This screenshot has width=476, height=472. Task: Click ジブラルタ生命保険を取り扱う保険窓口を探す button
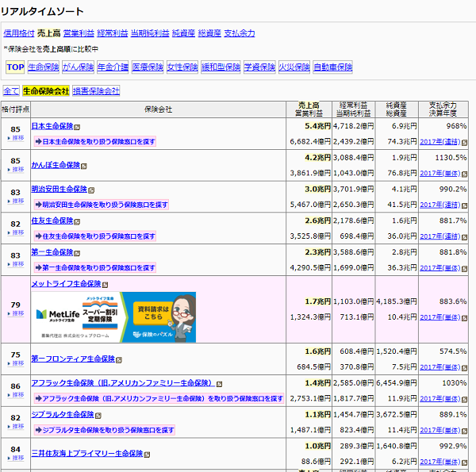pos(105,430)
